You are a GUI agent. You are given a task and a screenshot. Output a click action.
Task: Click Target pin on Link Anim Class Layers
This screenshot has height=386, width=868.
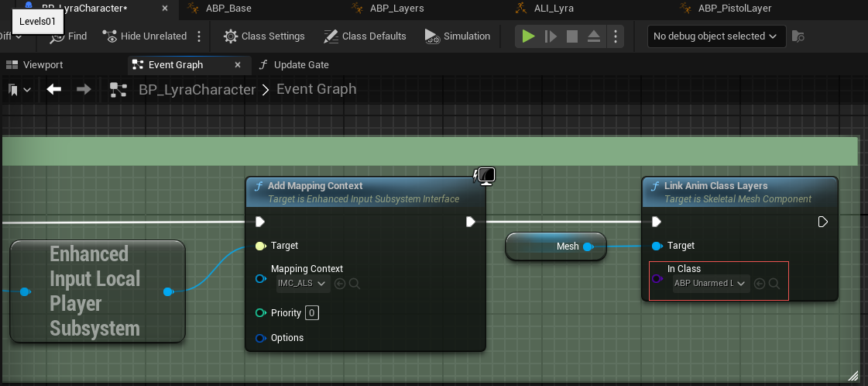click(657, 246)
